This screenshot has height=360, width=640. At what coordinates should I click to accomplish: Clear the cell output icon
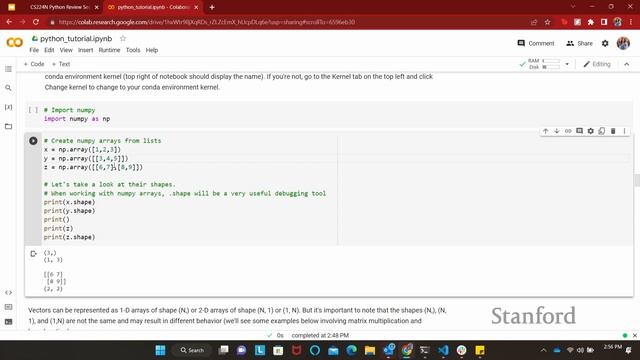tap(33, 254)
